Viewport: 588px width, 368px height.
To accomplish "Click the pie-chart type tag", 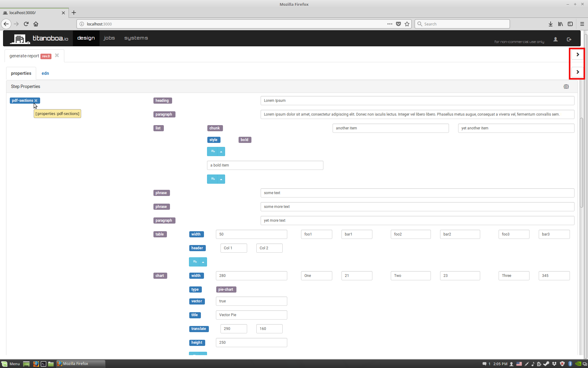I will pyautogui.click(x=226, y=289).
